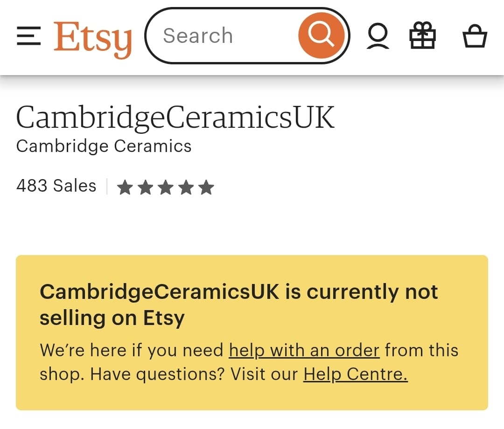504x429 pixels.
Task: Click the 483 Sales count
Action: 56,186
